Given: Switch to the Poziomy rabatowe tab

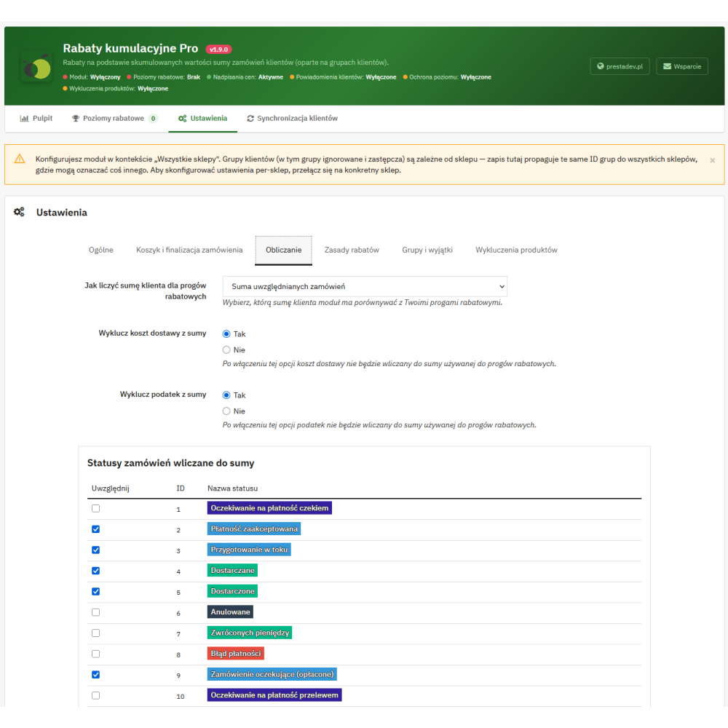Looking at the screenshot, I should (x=115, y=119).
